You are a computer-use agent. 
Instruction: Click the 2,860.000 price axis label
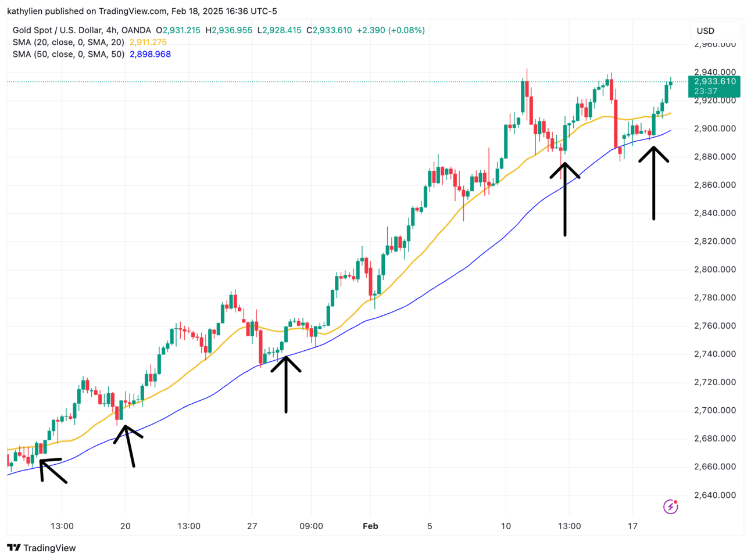click(715, 185)
